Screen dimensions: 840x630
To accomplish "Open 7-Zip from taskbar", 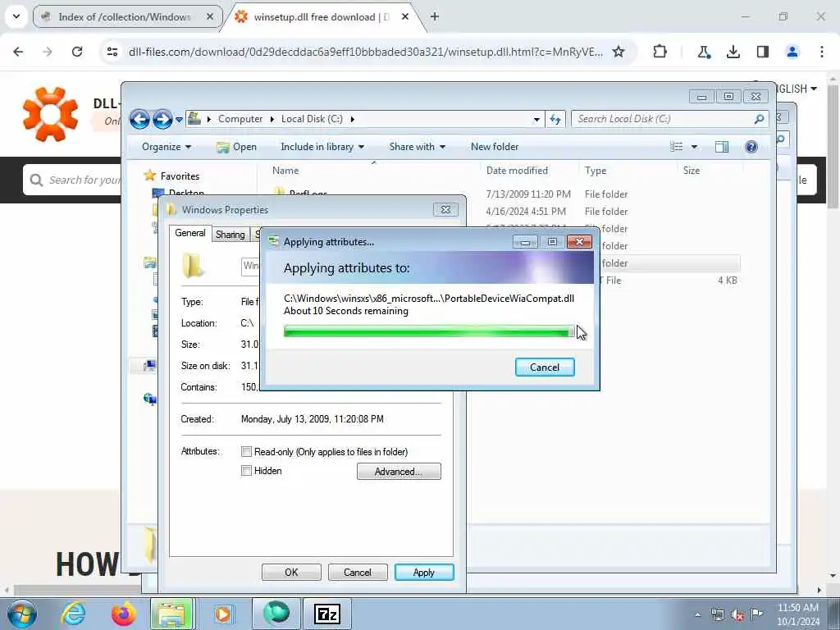I will coord(327,614).
